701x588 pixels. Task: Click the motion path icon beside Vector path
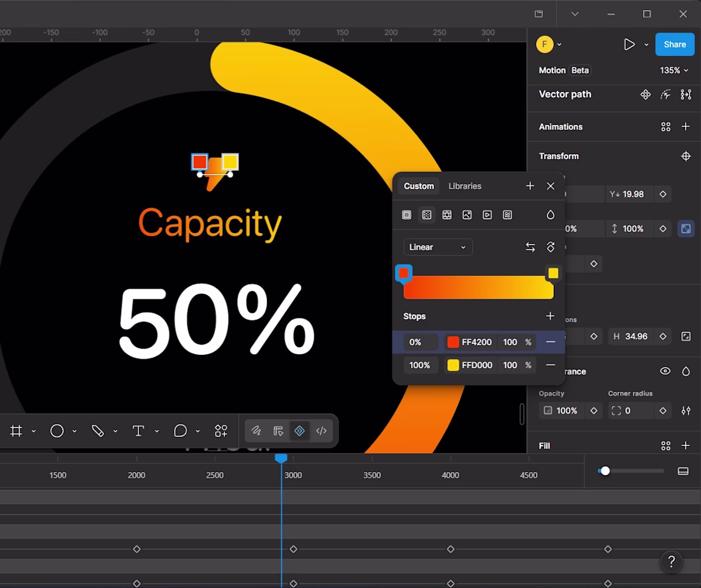tap(666, 94)
